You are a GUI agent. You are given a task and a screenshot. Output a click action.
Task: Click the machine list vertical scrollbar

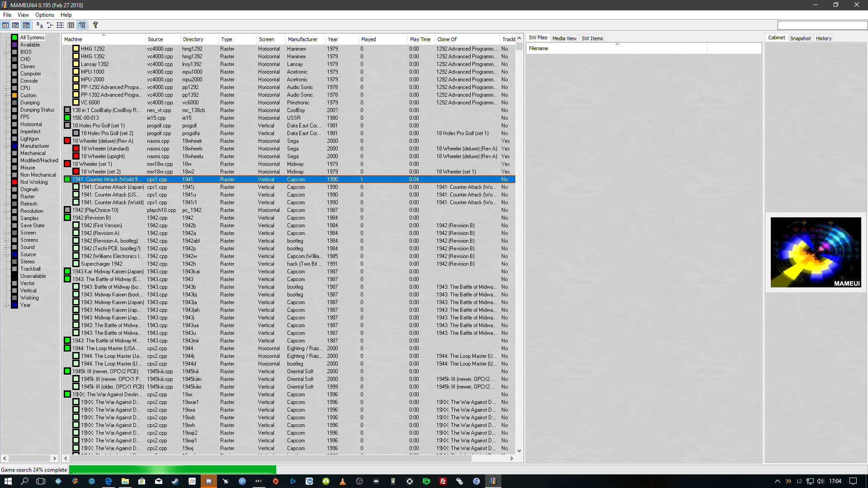click(x=519, y=244)
